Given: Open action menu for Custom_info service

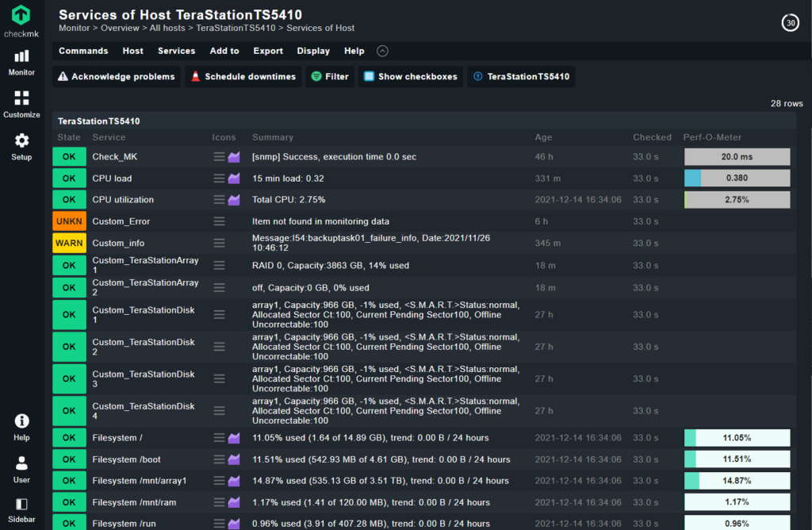Looking at the screenshot, I should pos(219,243).
